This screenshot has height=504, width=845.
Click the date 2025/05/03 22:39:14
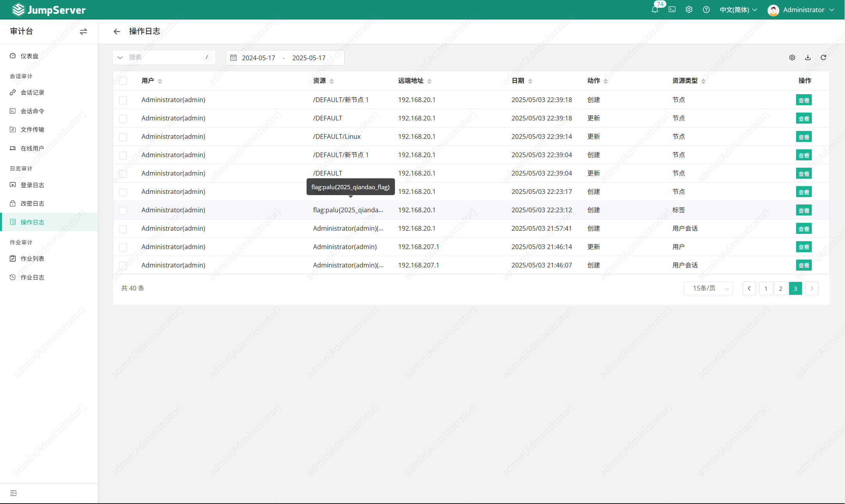[542, 137]
